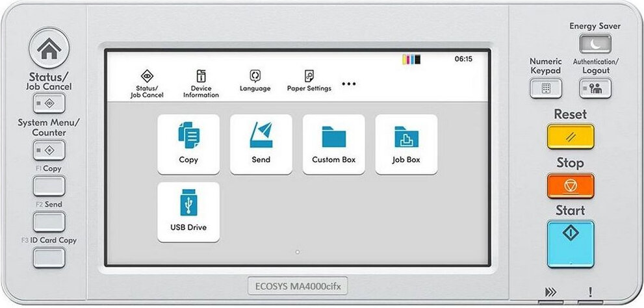Hit the blue Start key
This screenshot has width=644, height=308.
(571, 244)
